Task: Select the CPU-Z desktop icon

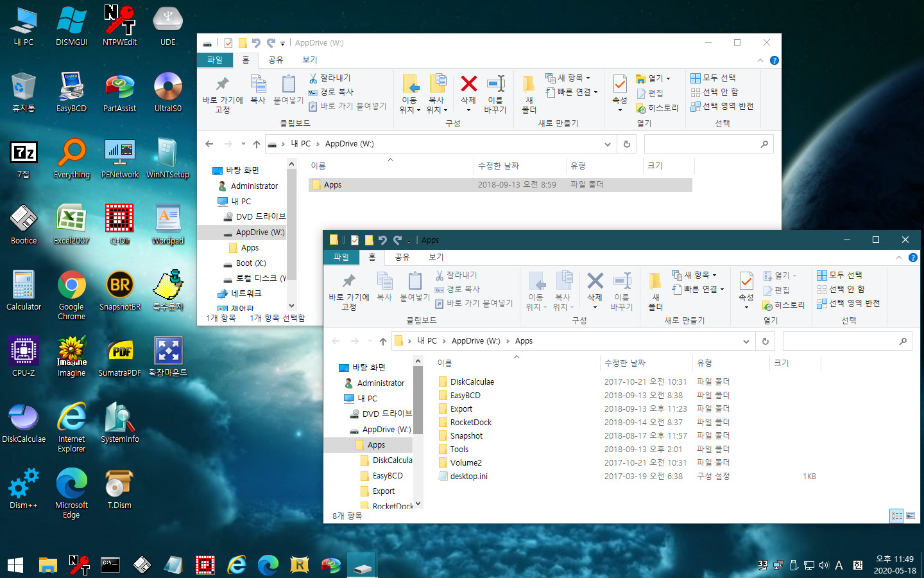Action: point(24,356)
